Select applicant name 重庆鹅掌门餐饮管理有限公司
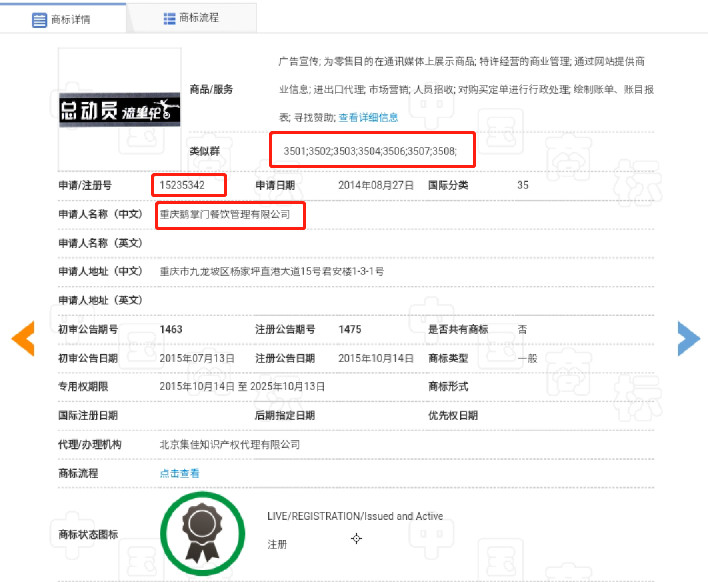Screen dimensions: 708x582 tap(224, 214)
